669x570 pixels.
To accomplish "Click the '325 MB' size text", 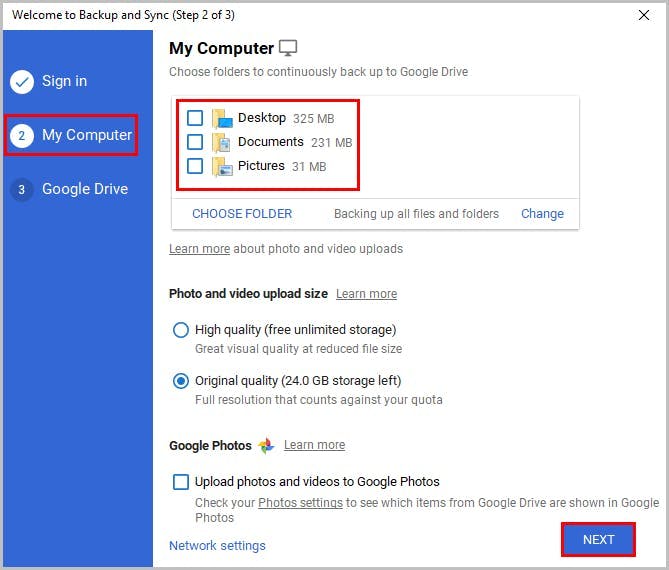I will [x=314, y=119].
